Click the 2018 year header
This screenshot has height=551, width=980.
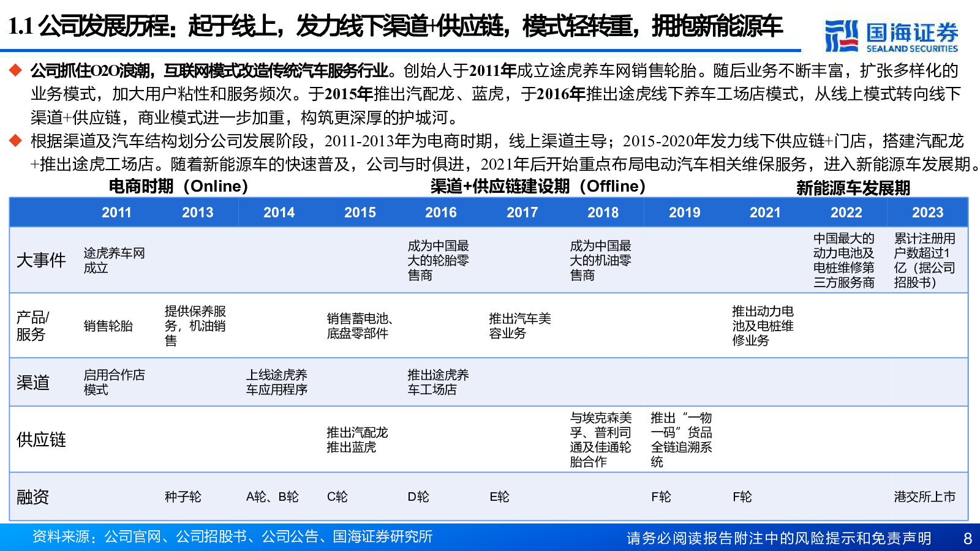[603, 212]
